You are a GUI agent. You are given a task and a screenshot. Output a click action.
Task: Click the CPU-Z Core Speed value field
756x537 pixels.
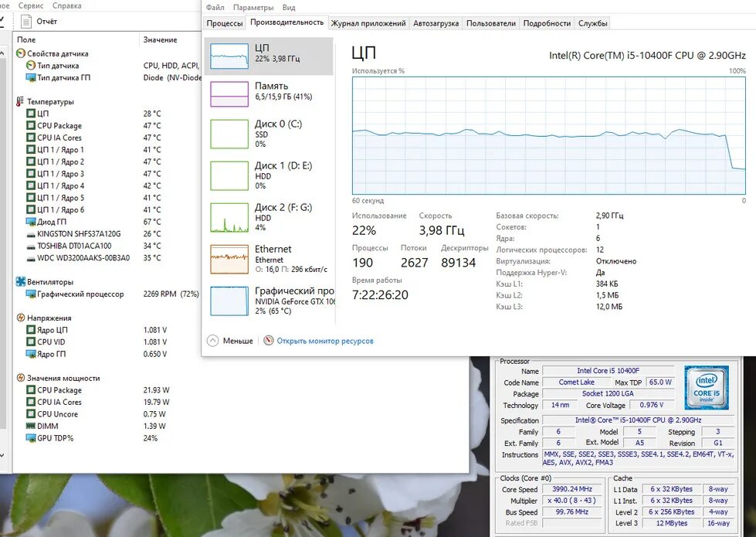571,489
